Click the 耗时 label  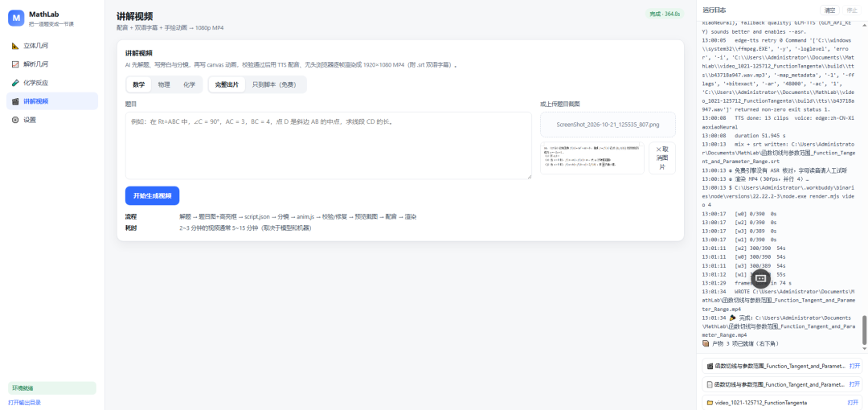coord(131,228)
